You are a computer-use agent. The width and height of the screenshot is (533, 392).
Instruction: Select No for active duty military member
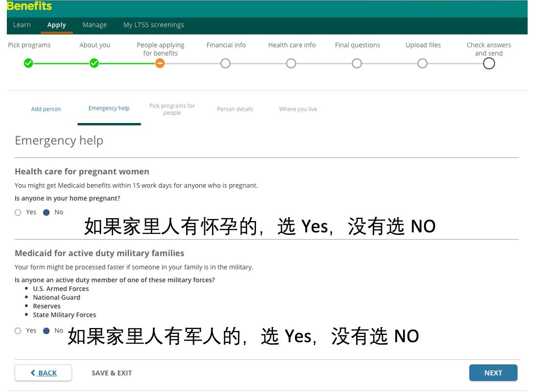[46, 331]
